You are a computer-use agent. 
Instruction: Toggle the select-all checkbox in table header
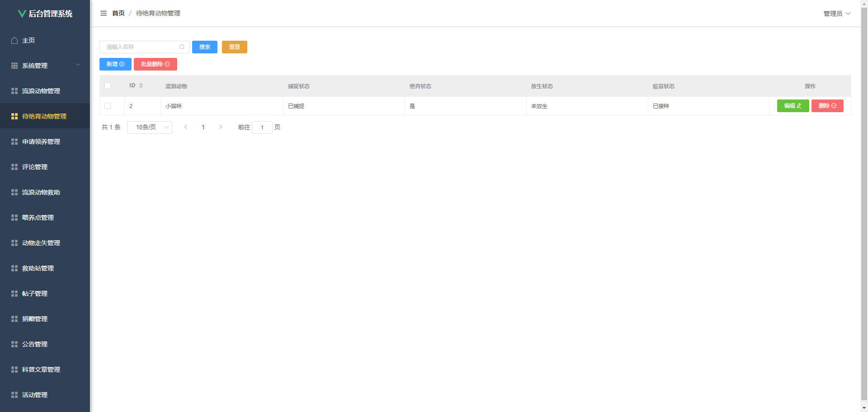tap(108, 86)
